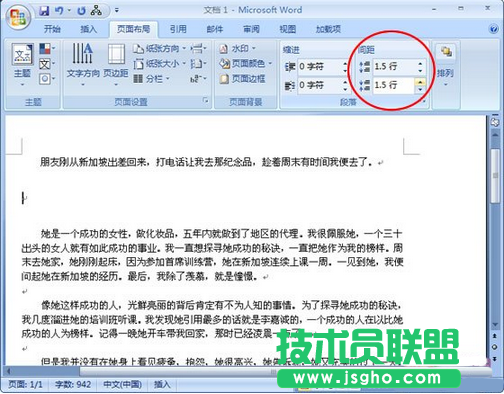The height and width of the screenshot is (394, 504).
Task: Click the 文字方向 text direction button
Action: tap(83, 64)
